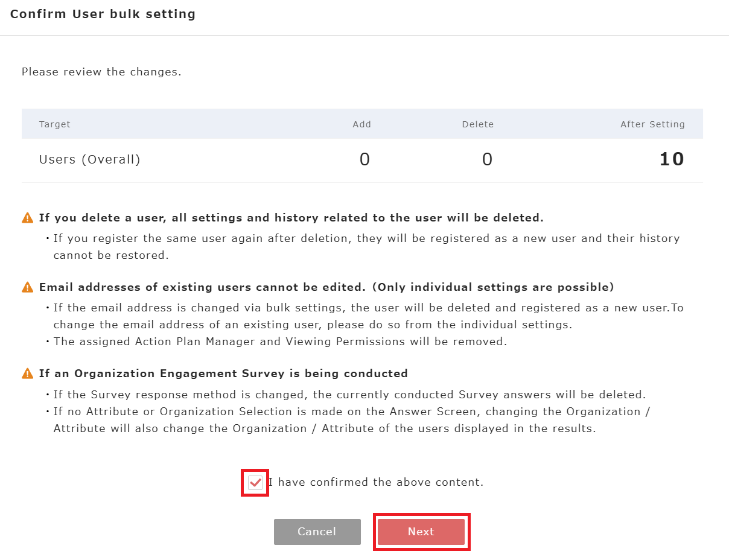Select the Users (Overall) row label
Image resolution: width=729 pixels, height=560 pixels.
[90, 160]
